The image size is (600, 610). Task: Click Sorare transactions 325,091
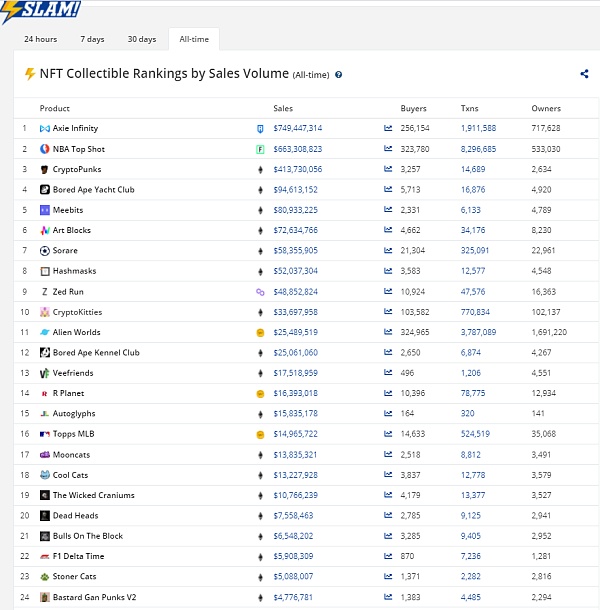(x=475, y=251)
